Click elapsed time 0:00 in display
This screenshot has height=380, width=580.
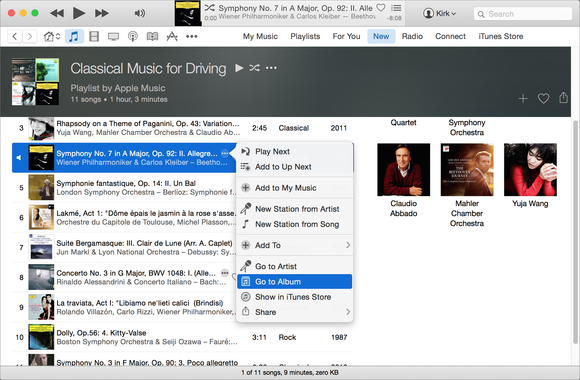click(210, 18)
